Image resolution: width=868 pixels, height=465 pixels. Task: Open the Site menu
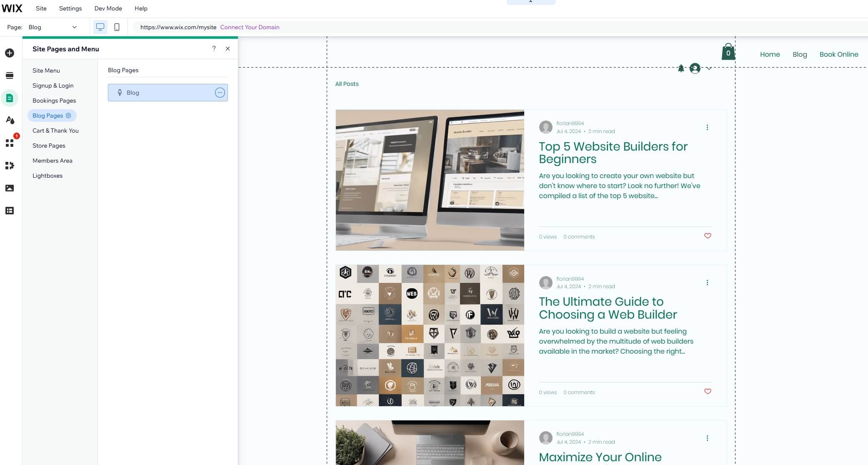[41, 8]
